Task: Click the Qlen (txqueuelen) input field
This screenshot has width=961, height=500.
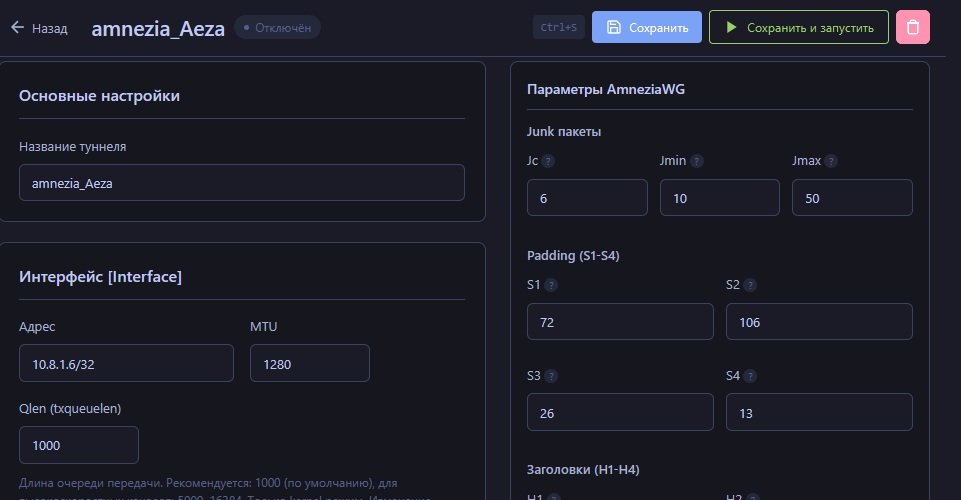Action: [x=79, y=445]
